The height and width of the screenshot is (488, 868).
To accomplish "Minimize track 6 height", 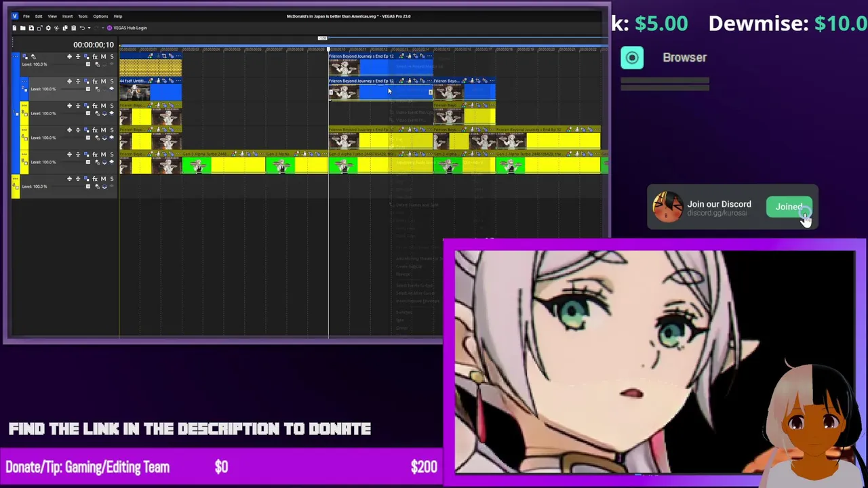I will click(78, 179).
